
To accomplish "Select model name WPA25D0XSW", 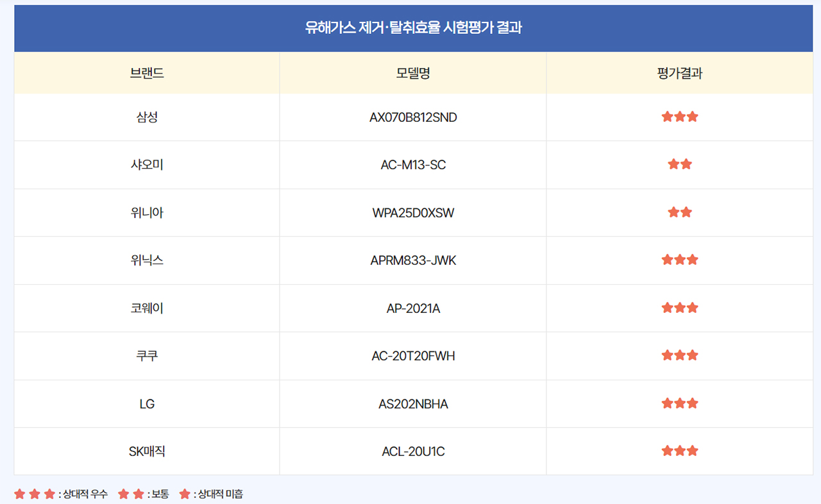I will 413,213.
